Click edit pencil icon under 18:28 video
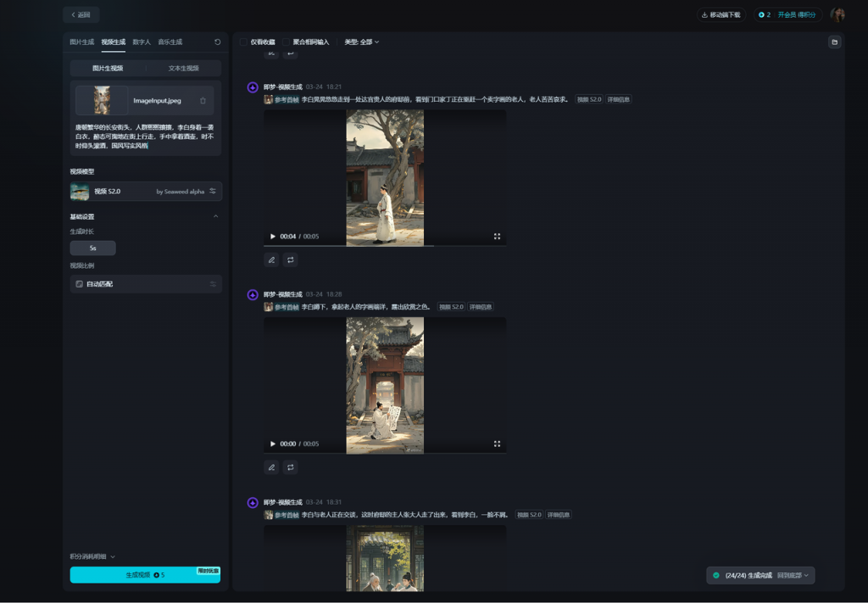 click(x=271, y=467)
